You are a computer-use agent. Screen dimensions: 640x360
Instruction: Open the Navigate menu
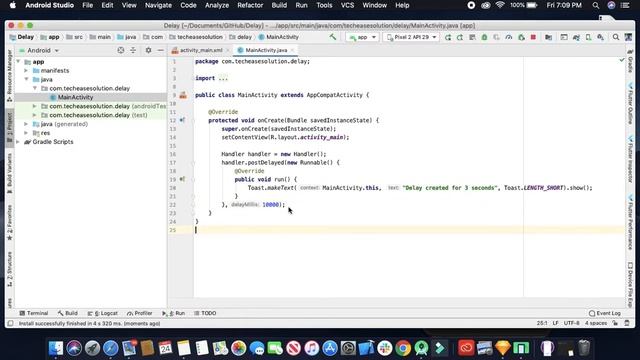point(158,5)
